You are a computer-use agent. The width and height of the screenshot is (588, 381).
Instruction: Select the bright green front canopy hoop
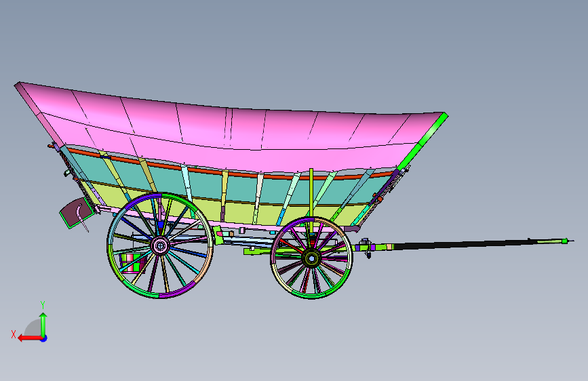(423, 142)
